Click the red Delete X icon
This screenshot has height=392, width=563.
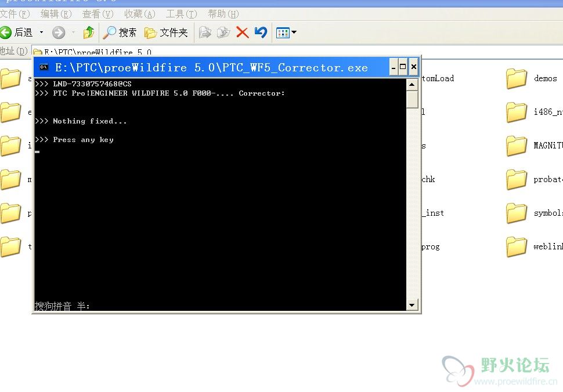pos(243,32)
